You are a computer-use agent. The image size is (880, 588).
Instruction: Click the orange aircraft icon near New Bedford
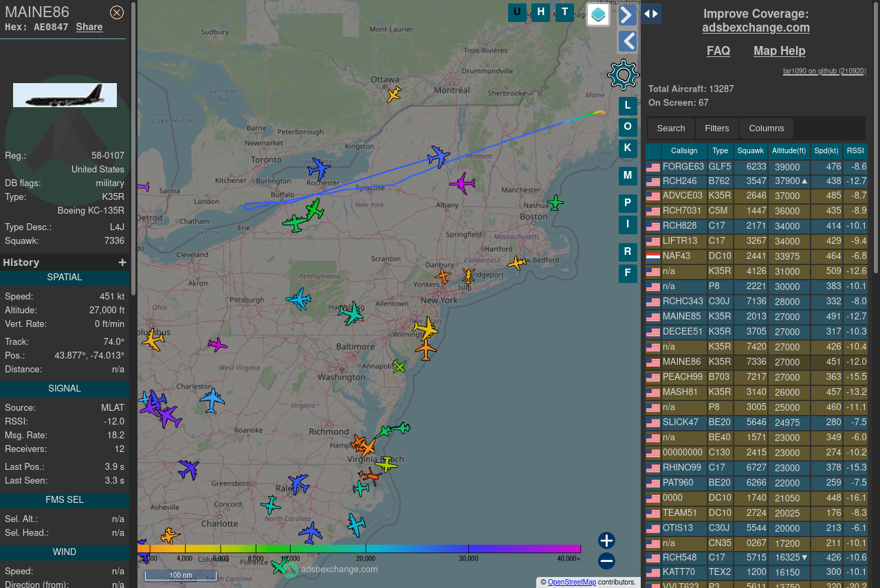coord(516,263)
